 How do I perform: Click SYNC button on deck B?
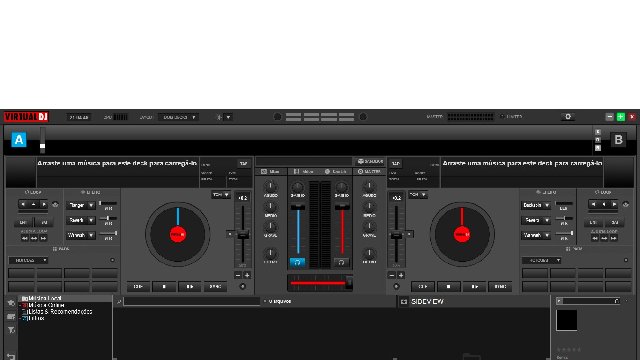tap(500, 287)
